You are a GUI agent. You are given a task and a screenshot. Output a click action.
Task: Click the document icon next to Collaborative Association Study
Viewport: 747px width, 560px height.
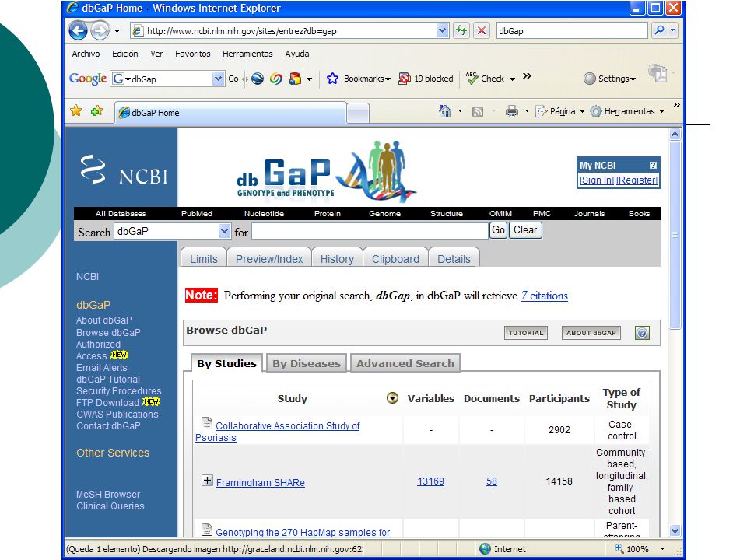coord(207,423)
